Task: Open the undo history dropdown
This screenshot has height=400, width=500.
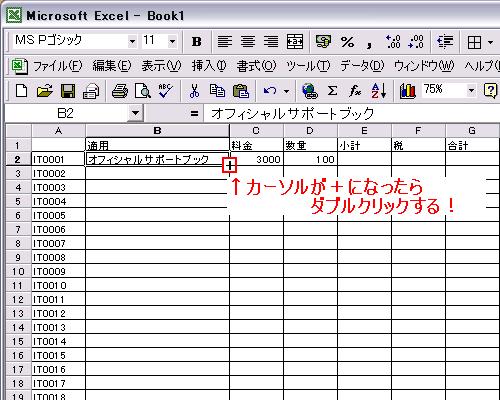Action: 286,91
